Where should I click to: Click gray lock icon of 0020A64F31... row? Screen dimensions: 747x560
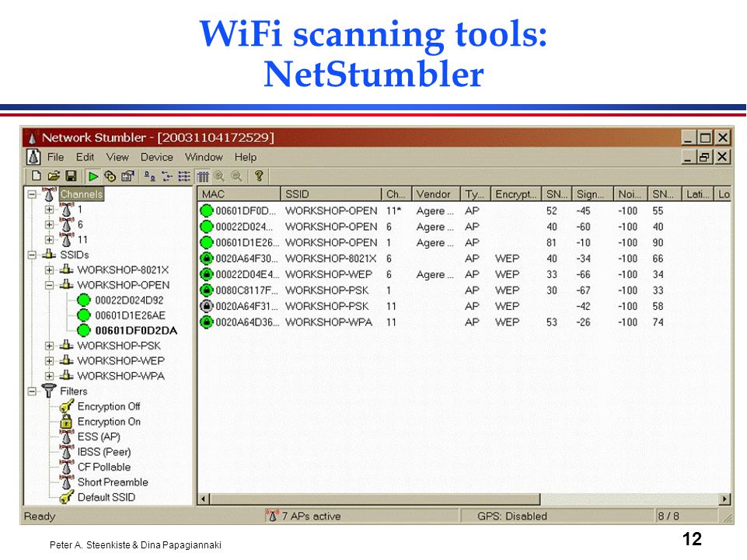pos(206,306)
